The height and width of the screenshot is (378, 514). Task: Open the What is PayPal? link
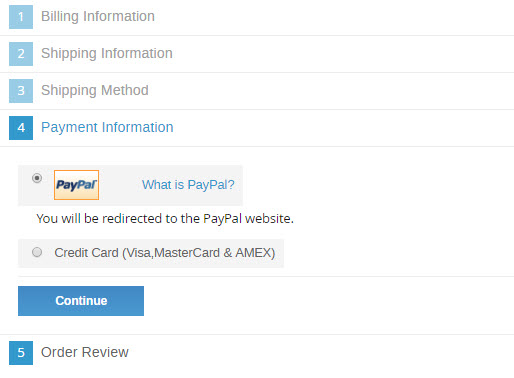point(188,185)
